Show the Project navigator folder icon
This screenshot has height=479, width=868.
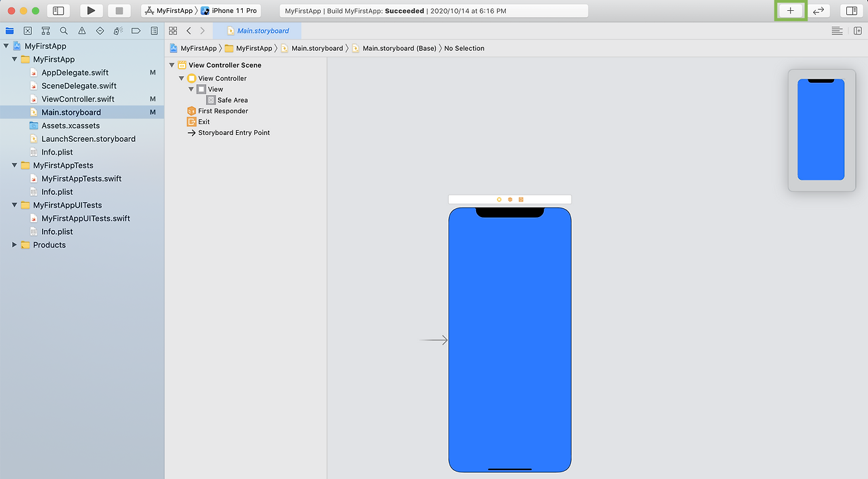pyautogui.click(x=9, y=31)
